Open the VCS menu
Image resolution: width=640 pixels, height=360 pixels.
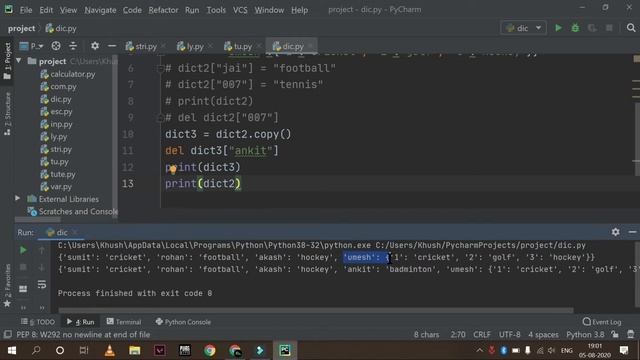[x=240, y=10]
